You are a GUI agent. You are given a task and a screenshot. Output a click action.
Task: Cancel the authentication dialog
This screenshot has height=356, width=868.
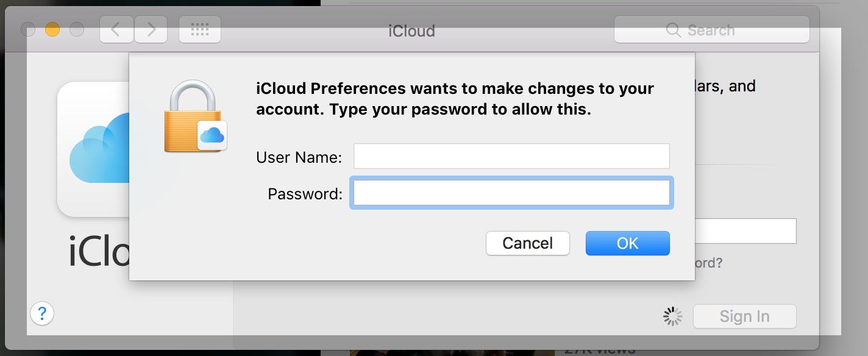coord(527,243)
